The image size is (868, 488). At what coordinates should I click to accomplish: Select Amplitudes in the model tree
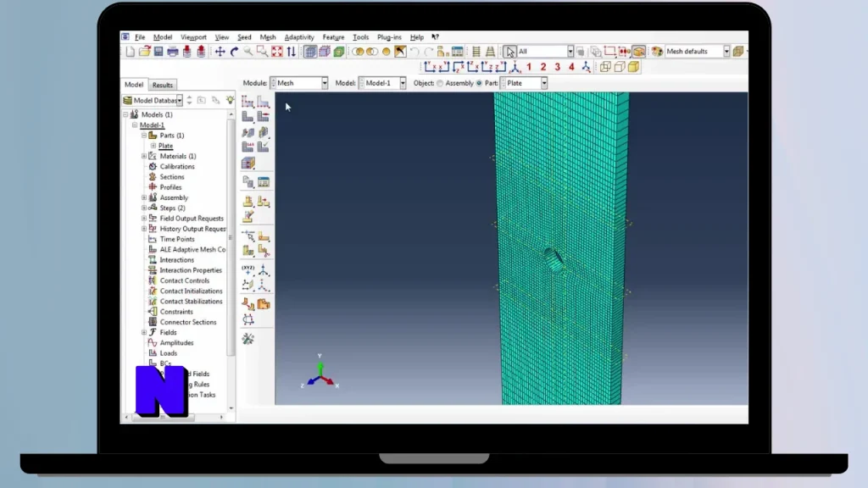point(176,343)
